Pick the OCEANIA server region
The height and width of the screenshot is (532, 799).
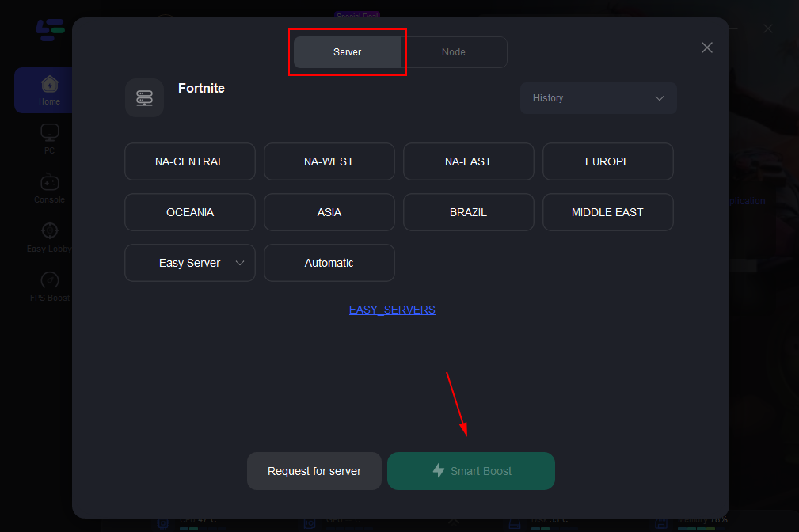pyautogui.click(x=190, y=212)
